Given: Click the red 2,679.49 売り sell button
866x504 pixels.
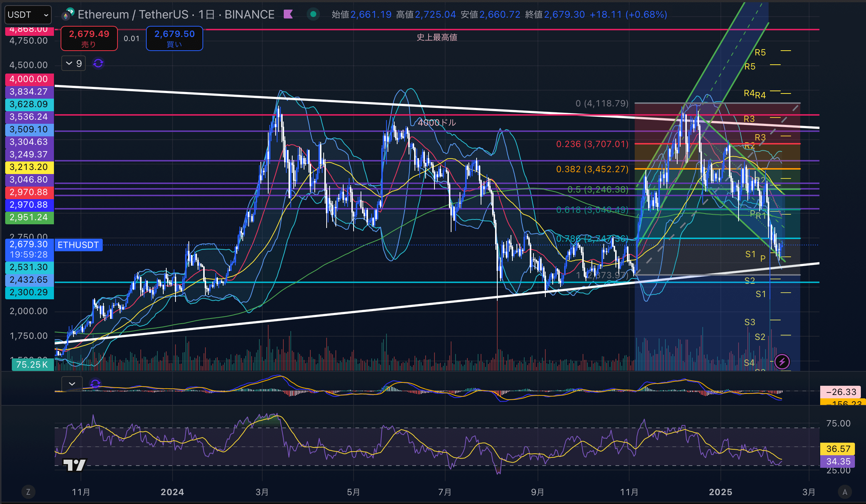Looking at the screenshot, I should tap(89, 38).
